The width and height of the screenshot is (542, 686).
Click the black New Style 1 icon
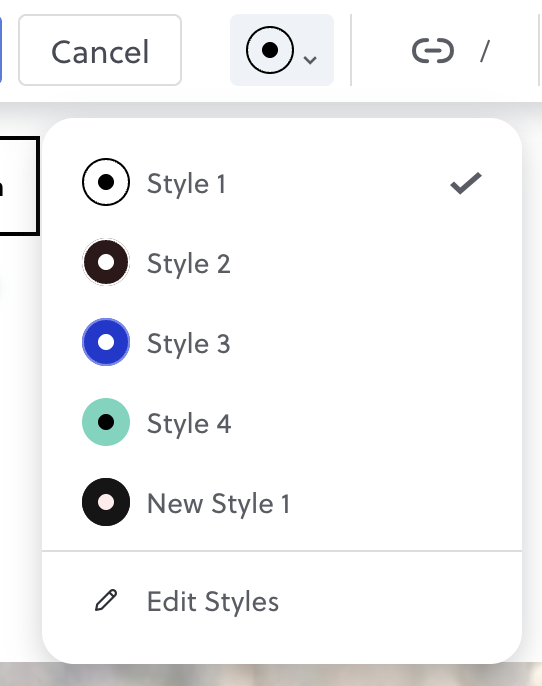[x=106, y=502]
